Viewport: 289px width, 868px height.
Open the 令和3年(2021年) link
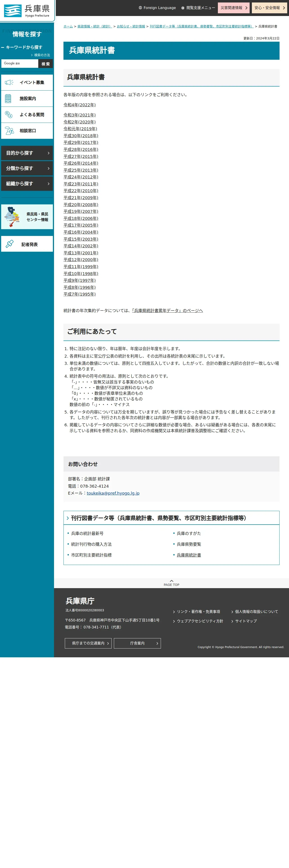pyautogui.click(x=80, y=115)
